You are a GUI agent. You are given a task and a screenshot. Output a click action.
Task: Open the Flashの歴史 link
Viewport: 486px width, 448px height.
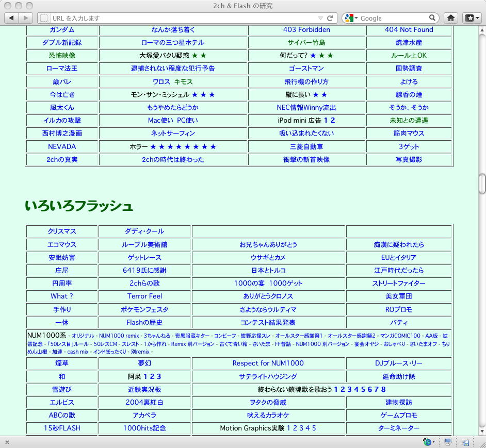(x=144, y=323)
